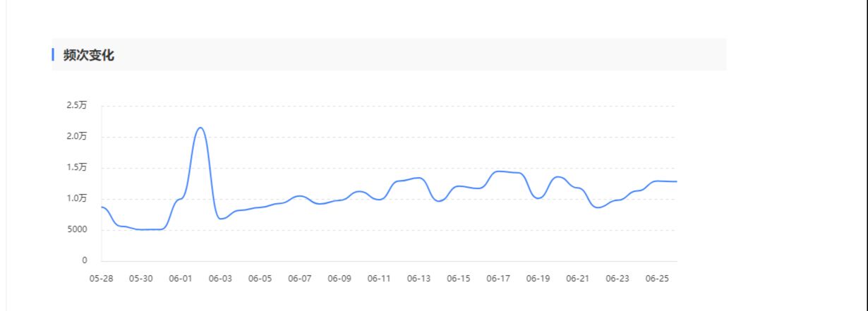This screenshot has width=868, height=311.
Task: Click the 1.5万 y-axis label
Action: coord(76,168)
